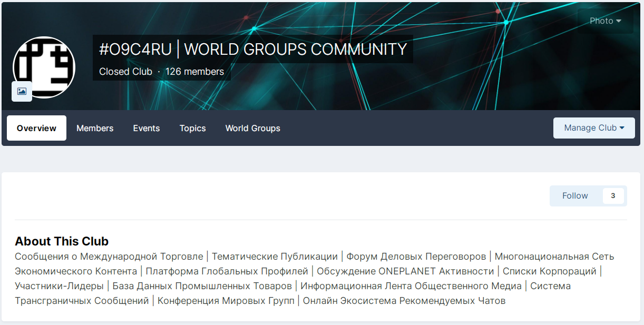The image size is (644, 325).
Task: Select the Topics tab
Action: (x=192, y=128)
